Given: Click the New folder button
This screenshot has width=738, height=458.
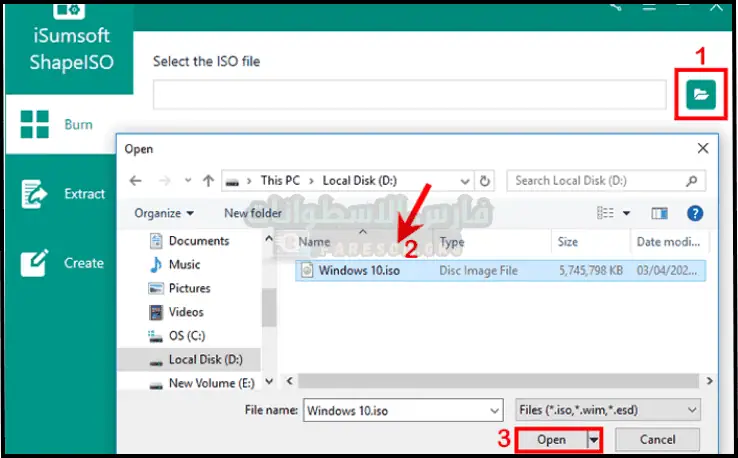Looking at the screenshot, I should coord(252,213).
